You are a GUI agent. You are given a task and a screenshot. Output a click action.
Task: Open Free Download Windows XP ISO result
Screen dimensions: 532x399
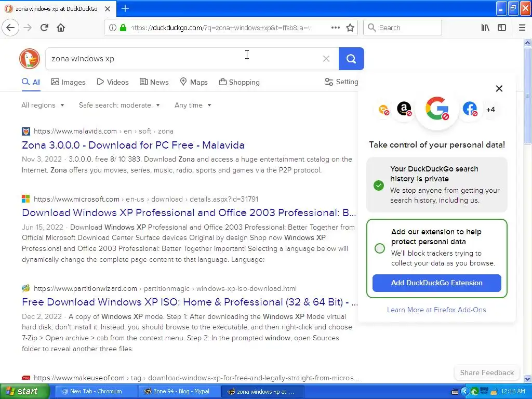tap(190, 302)
